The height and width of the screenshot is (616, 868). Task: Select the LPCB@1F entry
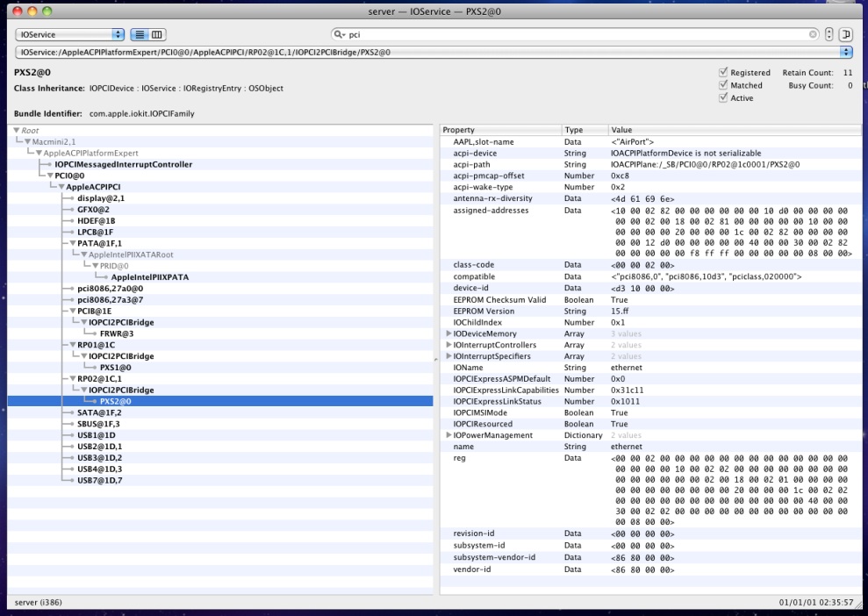point(95,232)
